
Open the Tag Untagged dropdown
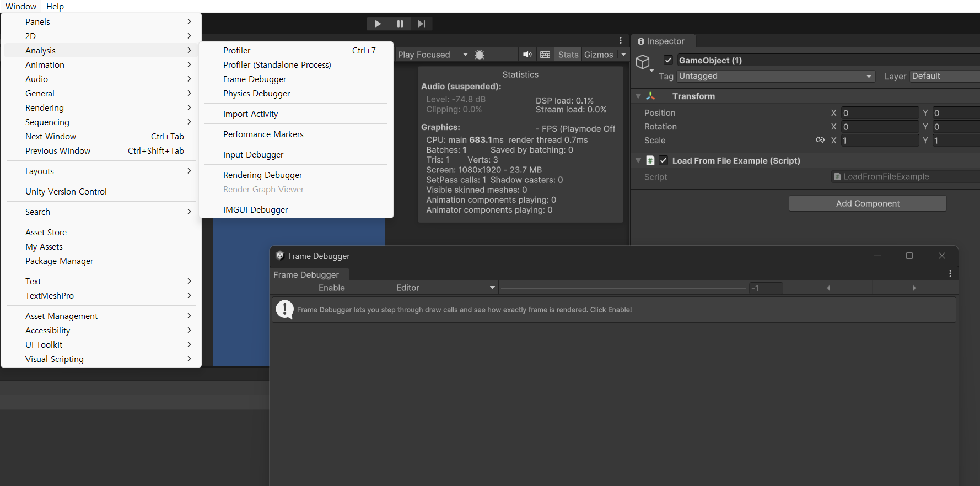tap(776, 76)
